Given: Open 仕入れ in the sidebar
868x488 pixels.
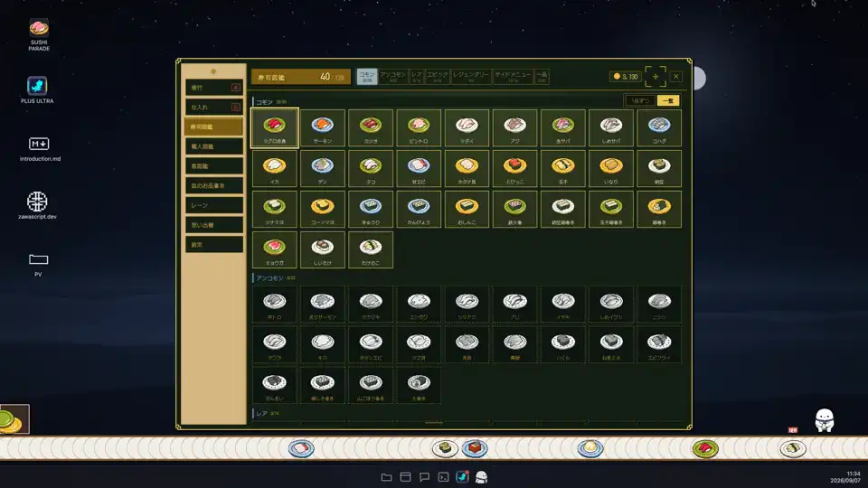Looking at the screenshot, I should pyautogui.click(x=214, y=108).
